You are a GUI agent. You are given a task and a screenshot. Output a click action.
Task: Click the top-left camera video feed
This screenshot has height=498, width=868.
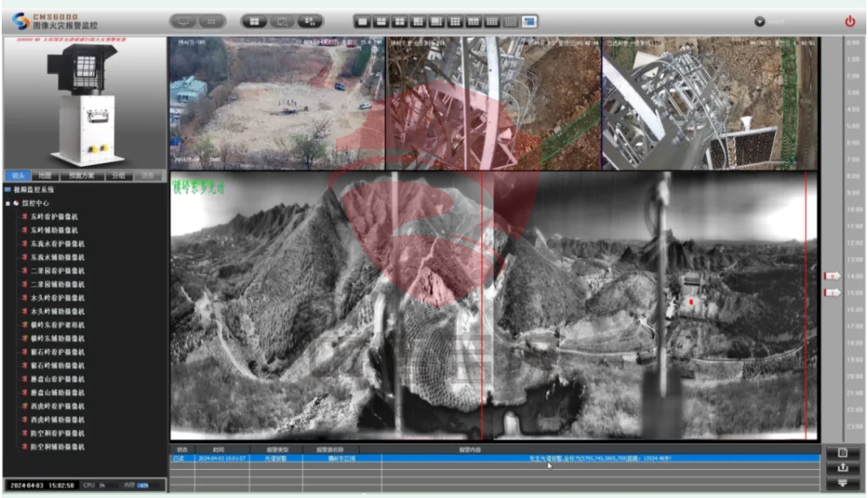click(x=276, y=102)
